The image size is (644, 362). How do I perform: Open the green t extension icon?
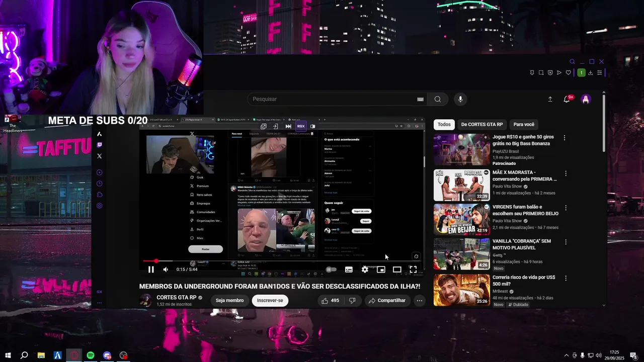[581, 73]
